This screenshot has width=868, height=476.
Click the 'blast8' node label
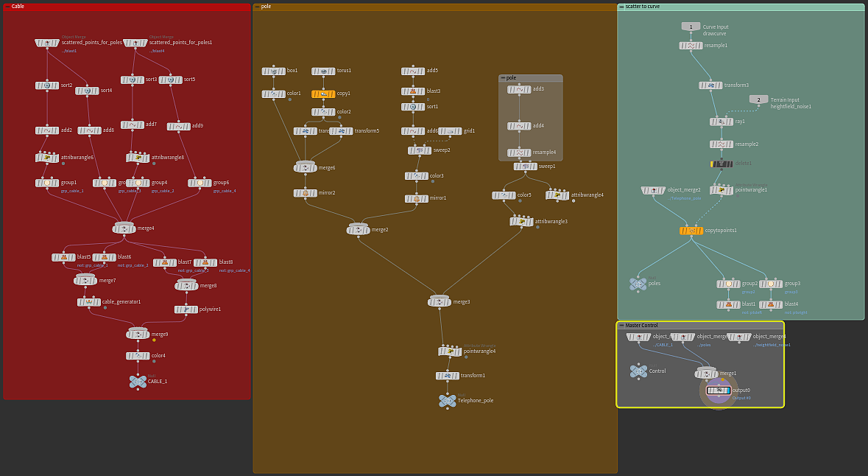click(226, 262)
